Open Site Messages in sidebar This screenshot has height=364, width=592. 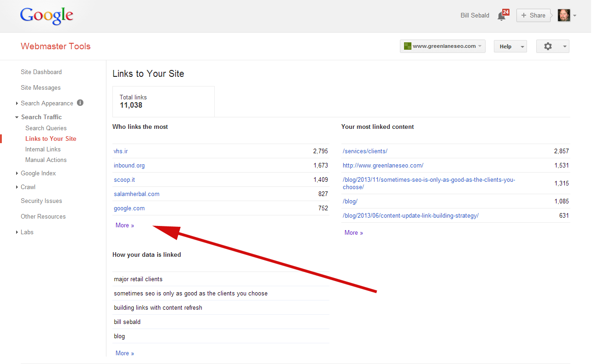tap(41, 87)
